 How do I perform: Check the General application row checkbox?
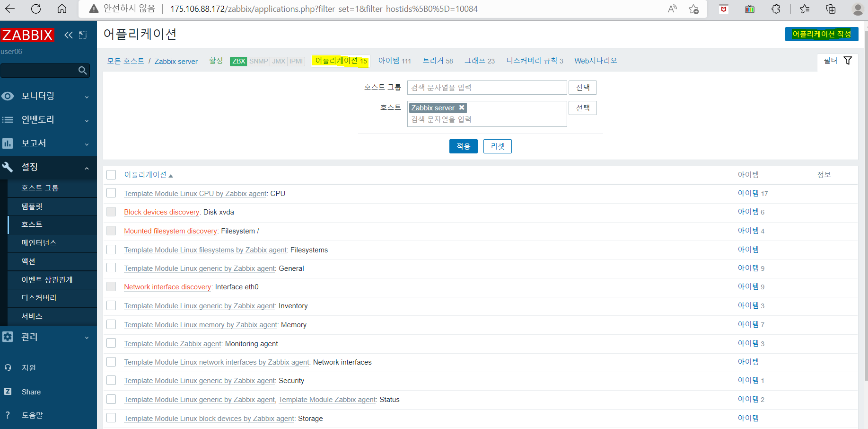(x=111, y=268)
